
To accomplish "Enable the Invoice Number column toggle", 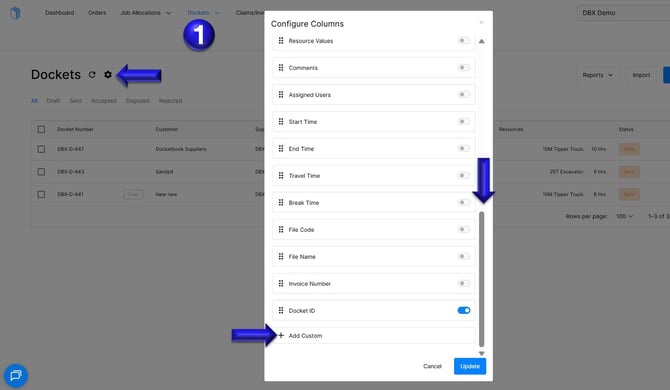I will 464,283.
